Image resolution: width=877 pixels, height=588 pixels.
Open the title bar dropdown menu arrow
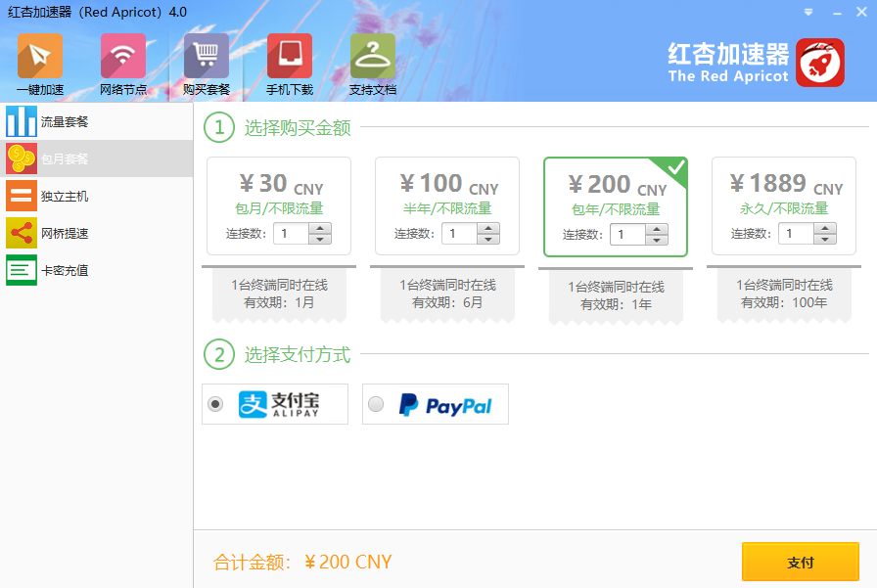808,12
